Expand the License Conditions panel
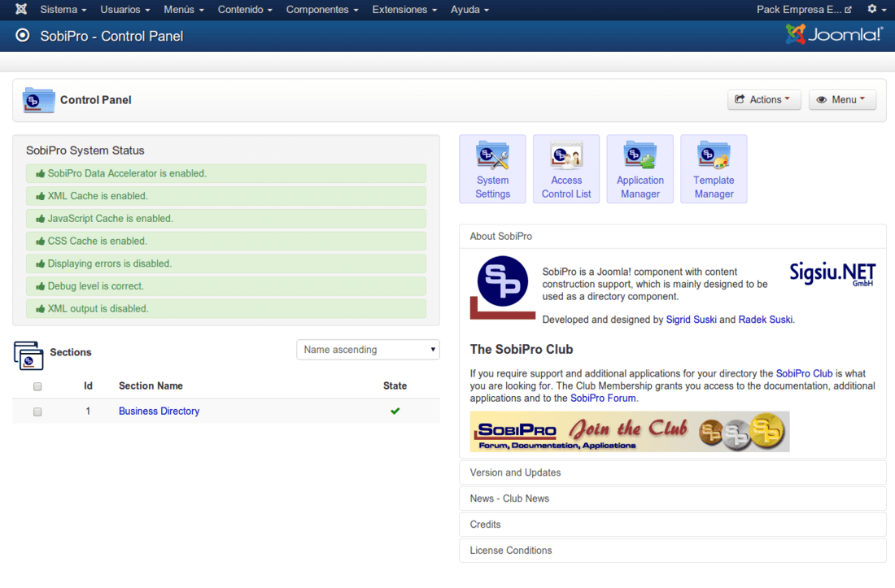 [x=672, y=551]
